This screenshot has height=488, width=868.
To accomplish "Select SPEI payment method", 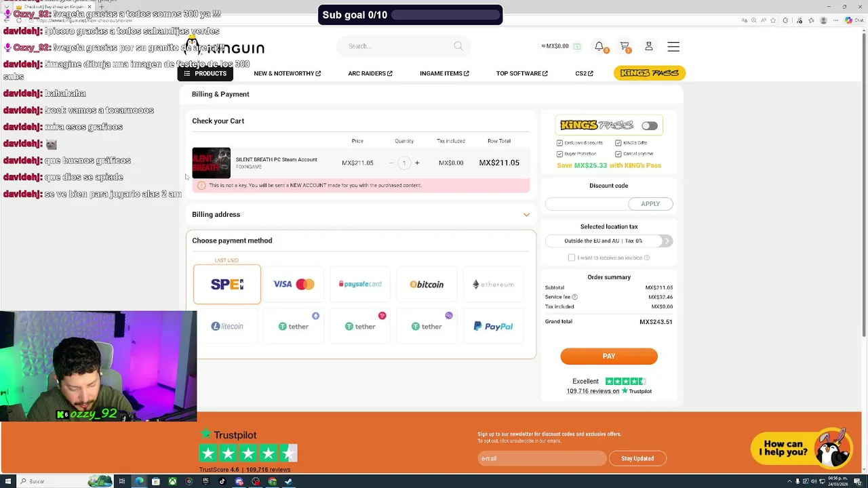I will pos(226,284).
